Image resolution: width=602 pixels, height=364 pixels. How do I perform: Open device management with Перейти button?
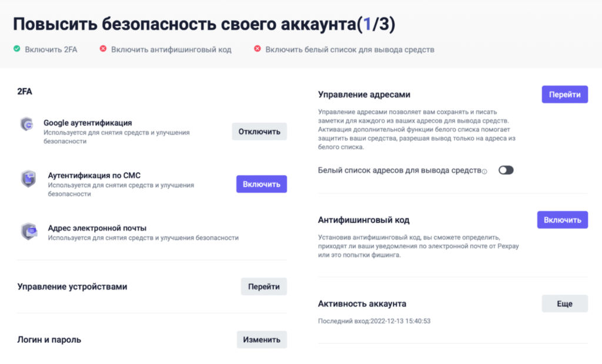tap(263, 287)
